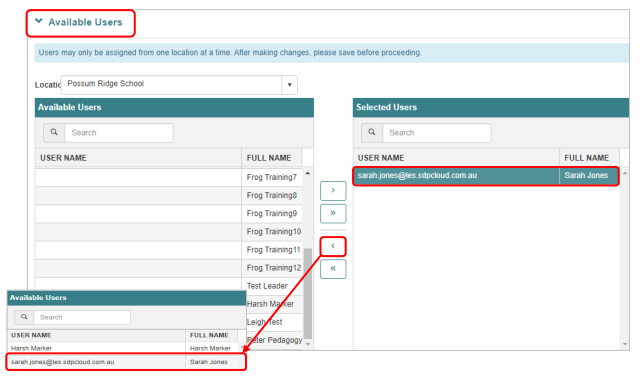
Task: Select the Peter Pedagogy row
Action: 275,340
